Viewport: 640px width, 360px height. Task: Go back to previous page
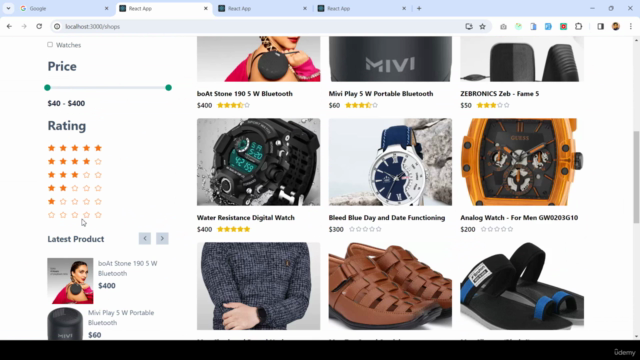point(9,27)
